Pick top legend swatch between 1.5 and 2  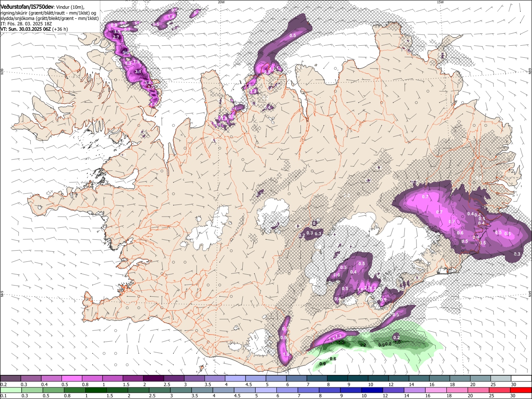133,379
